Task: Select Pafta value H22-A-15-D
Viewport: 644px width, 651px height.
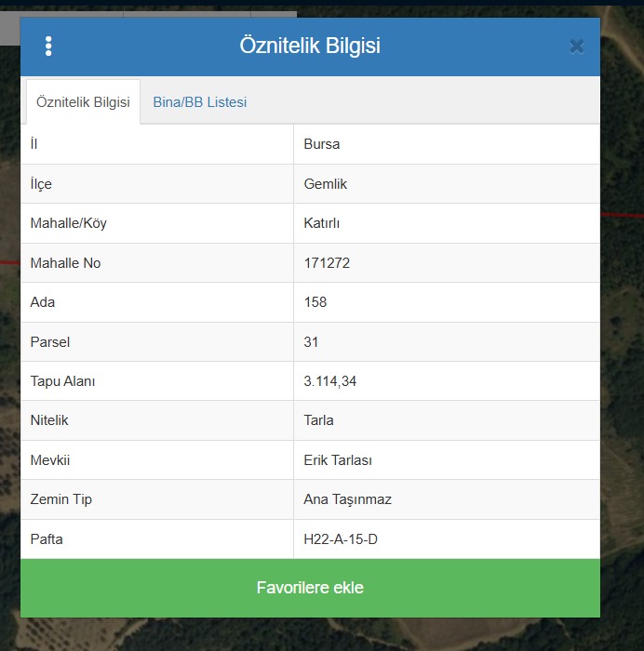Action: [341, 539]
